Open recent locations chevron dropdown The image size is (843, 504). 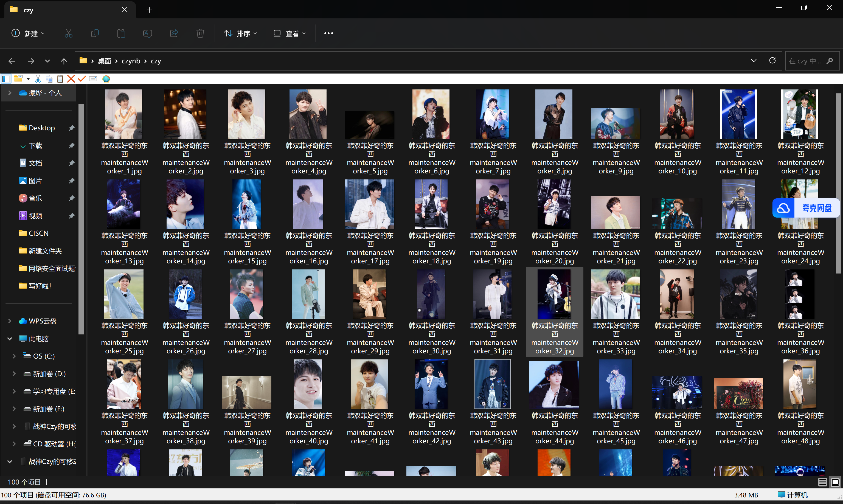pos(47,61)
